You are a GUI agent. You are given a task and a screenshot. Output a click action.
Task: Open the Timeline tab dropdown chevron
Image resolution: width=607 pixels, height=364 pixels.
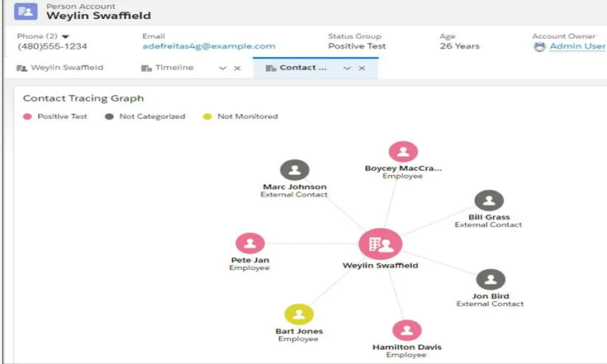[222, 69]
